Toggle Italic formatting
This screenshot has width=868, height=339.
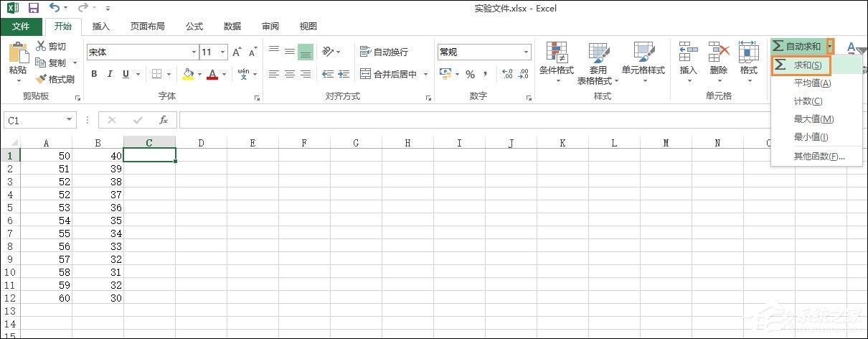[x=110, y=74]
